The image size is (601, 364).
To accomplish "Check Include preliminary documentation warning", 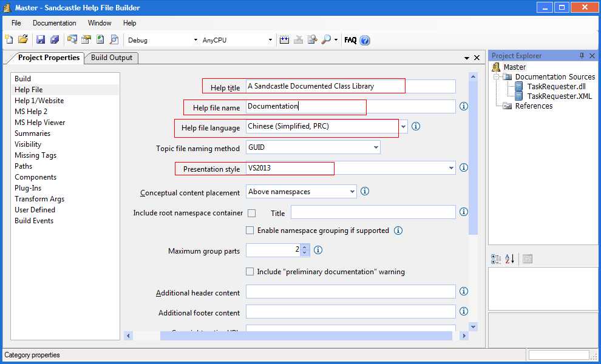I will (250, 272).
